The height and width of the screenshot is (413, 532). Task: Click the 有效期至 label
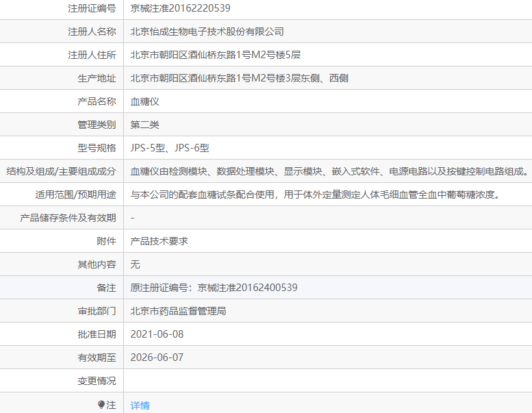[97, 358]
